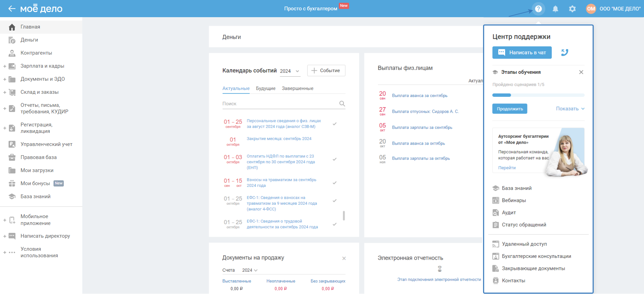
Task: Click the Написать в чат button
Action: [x=522, y=53]
